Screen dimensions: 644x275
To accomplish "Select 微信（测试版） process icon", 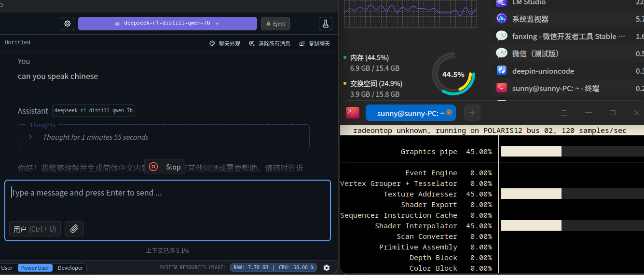I will coord(502,53).
